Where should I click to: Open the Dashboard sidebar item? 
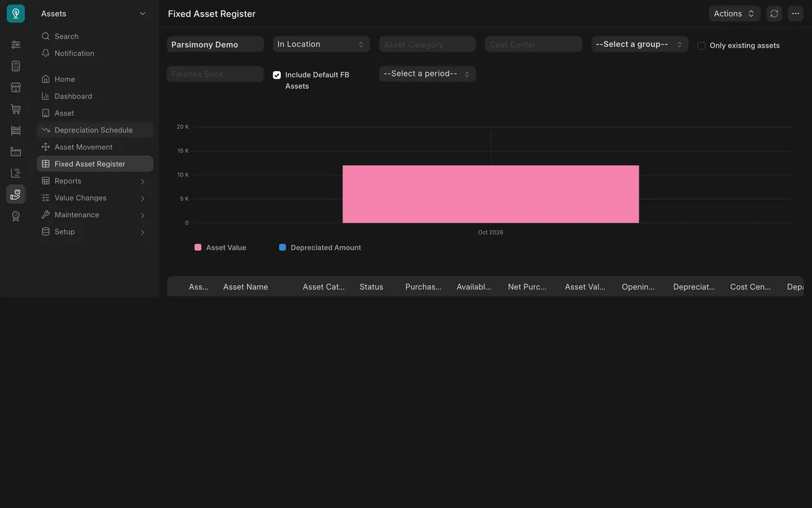click(95, 96)
